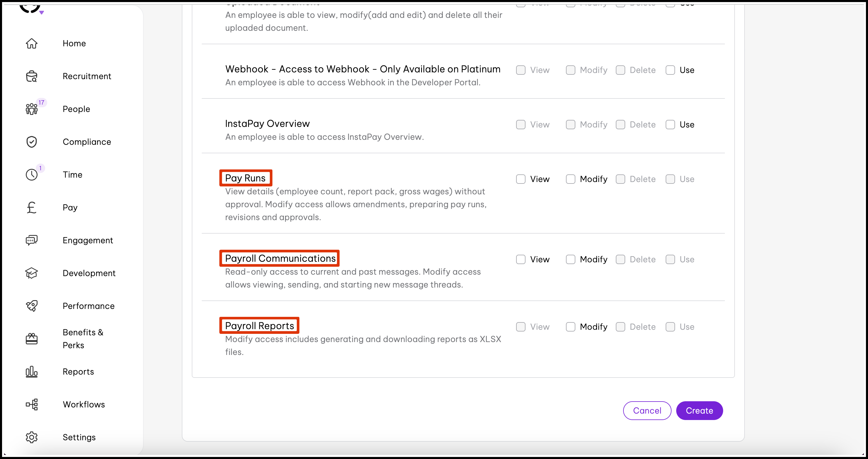Click the Engagement chat icon

tap(32, 240)
